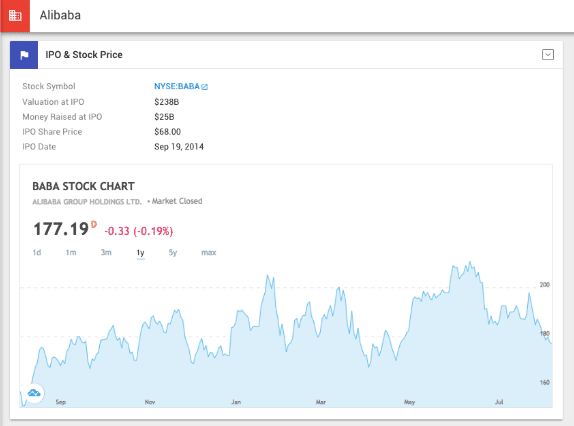The width and height of the screenshot is (574, 426).
Task: Click the Sep 19, 2014 IPO date
Action: tap(179, 147)
